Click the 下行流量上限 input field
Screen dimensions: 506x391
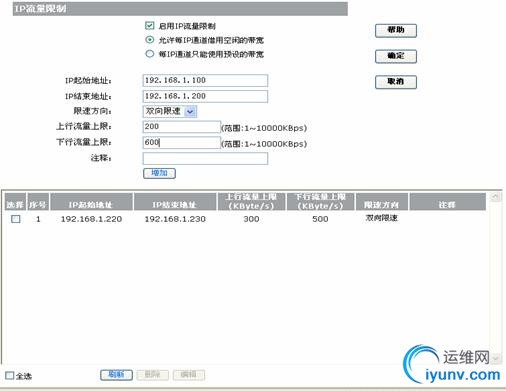181,143
